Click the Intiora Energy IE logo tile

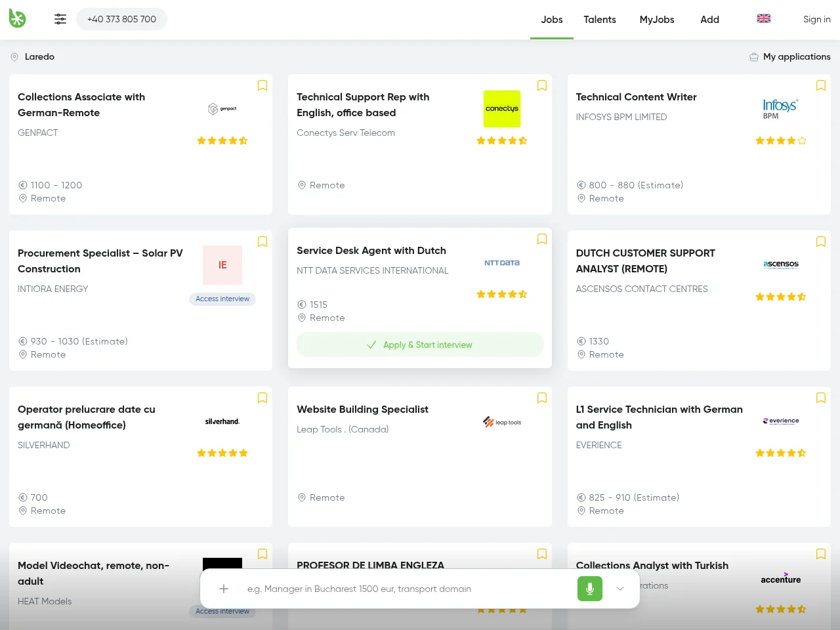click(222, 265)
